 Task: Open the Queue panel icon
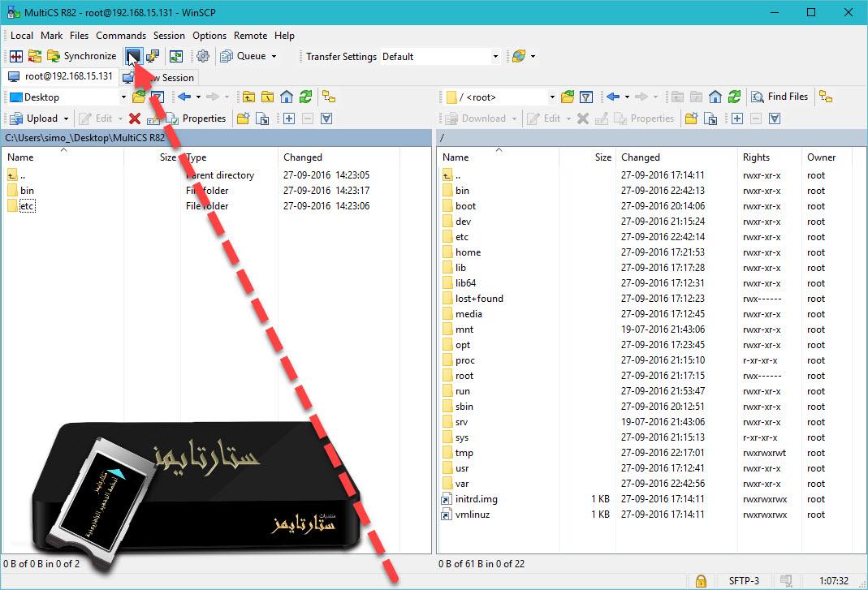[x=226, y=56]
